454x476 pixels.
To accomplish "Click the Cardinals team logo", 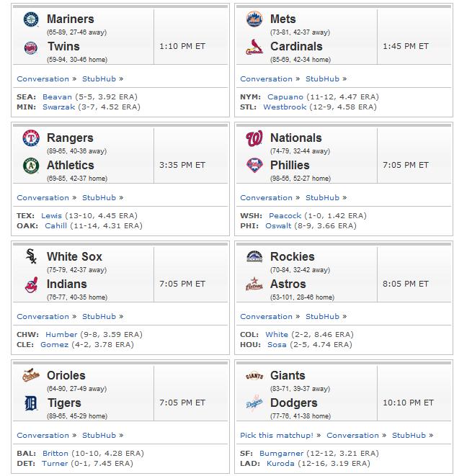I will (x=254, y=47).
